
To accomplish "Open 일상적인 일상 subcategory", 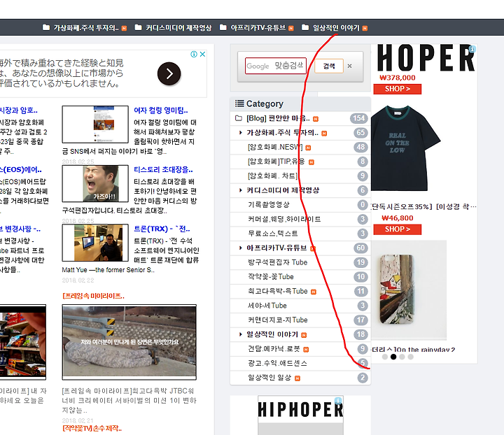I will 269,378.
